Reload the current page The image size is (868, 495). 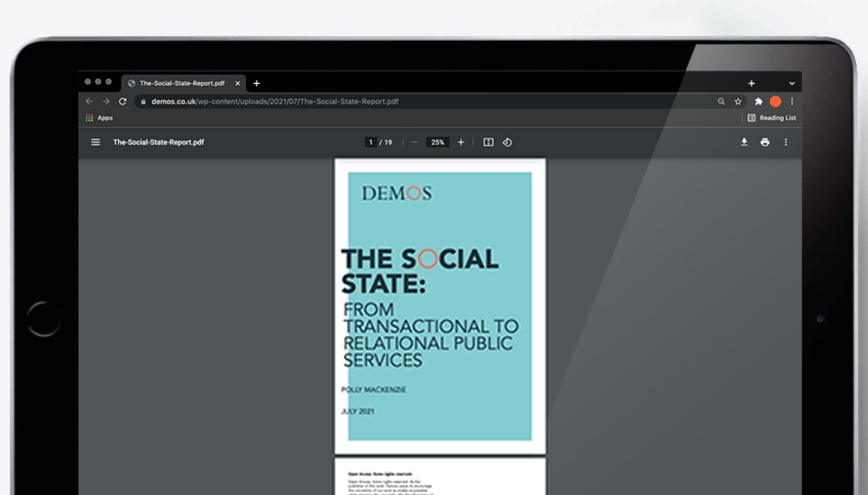[122, 101]
